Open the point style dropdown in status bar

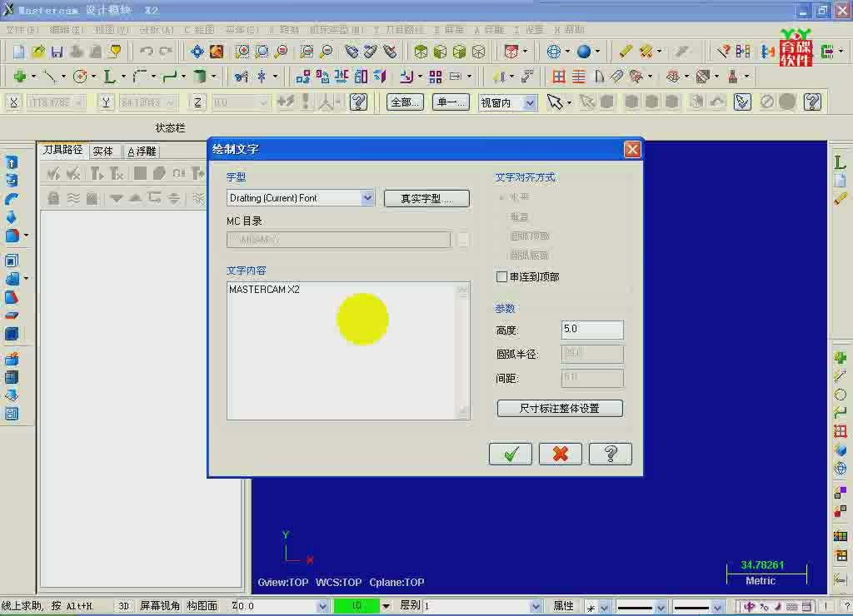coord(605,607)
